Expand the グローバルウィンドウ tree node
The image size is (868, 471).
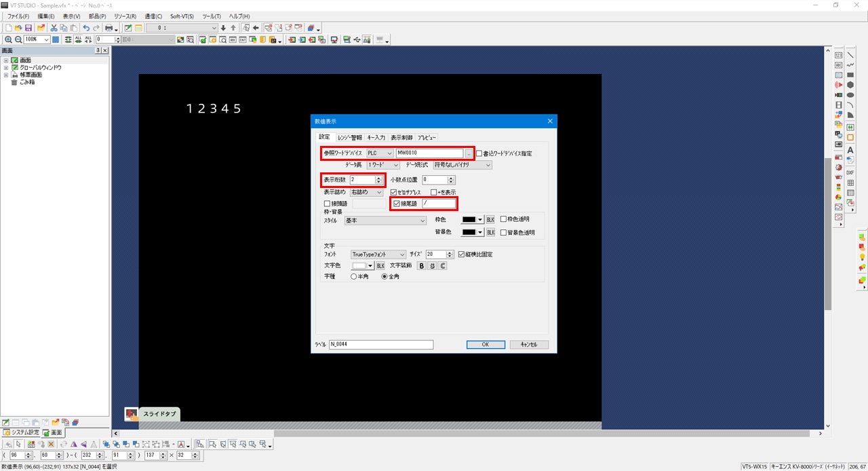pos(6,68)
